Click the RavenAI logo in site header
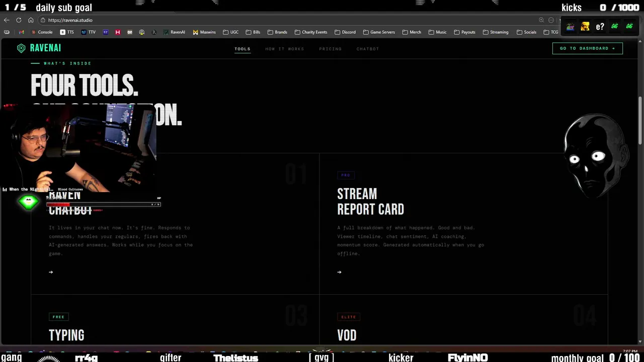Image resolution: width=644 pixels, height=362 pixels. [39, 48]
